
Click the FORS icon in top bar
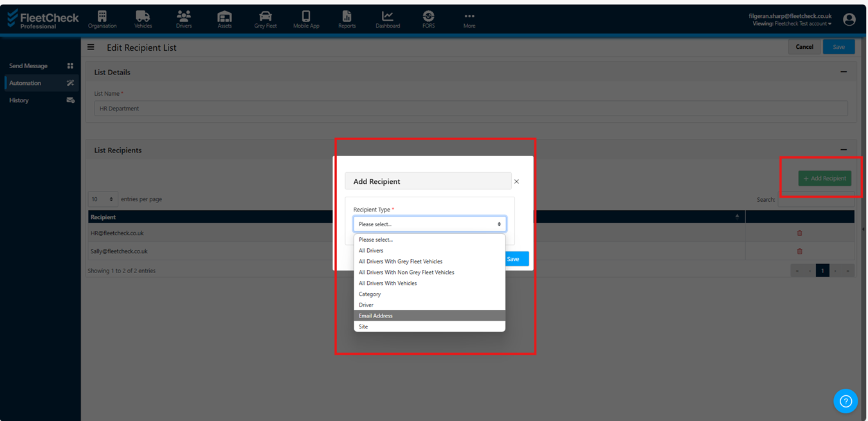[428, 17]
